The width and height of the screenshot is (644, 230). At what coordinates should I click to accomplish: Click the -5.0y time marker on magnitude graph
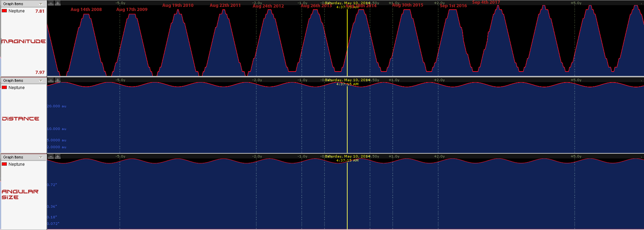point(120,3)
